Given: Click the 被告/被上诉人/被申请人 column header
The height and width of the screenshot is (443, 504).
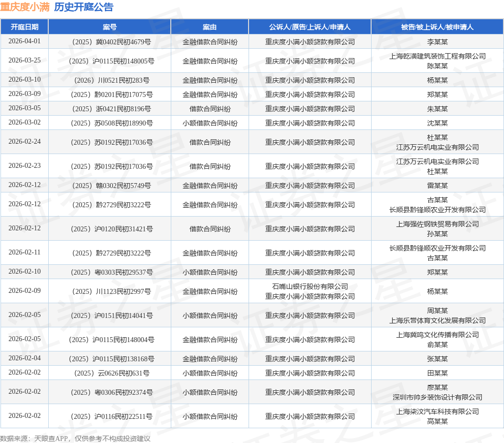Looking at the screenshot, I should (437, 27).
